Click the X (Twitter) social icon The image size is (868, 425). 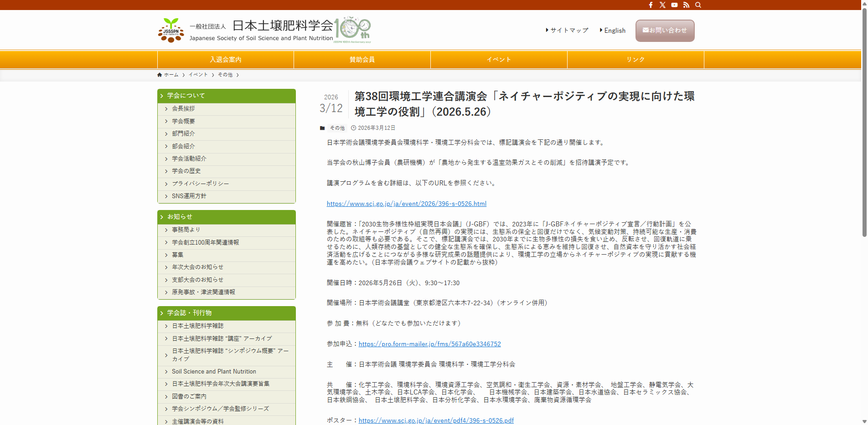point(662,5)
